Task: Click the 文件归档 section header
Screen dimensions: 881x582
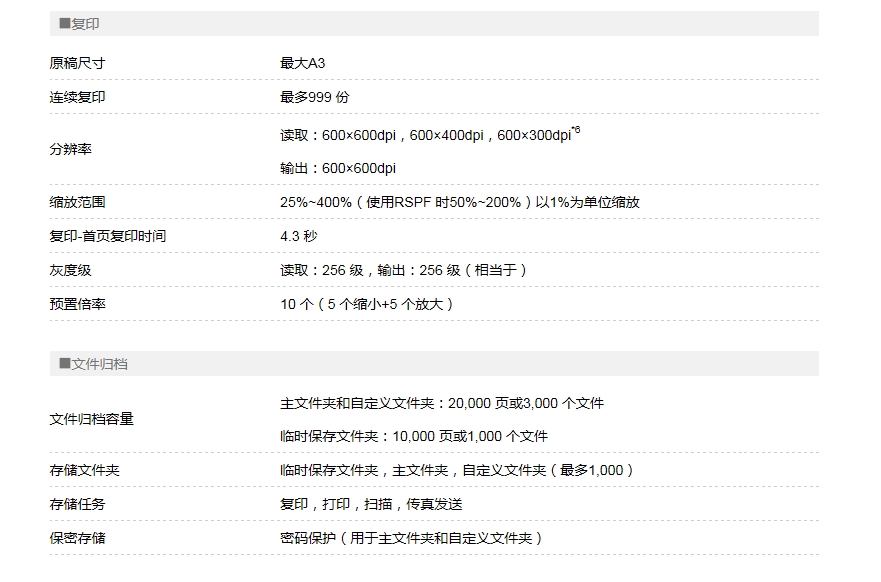Action: (93, 364)
